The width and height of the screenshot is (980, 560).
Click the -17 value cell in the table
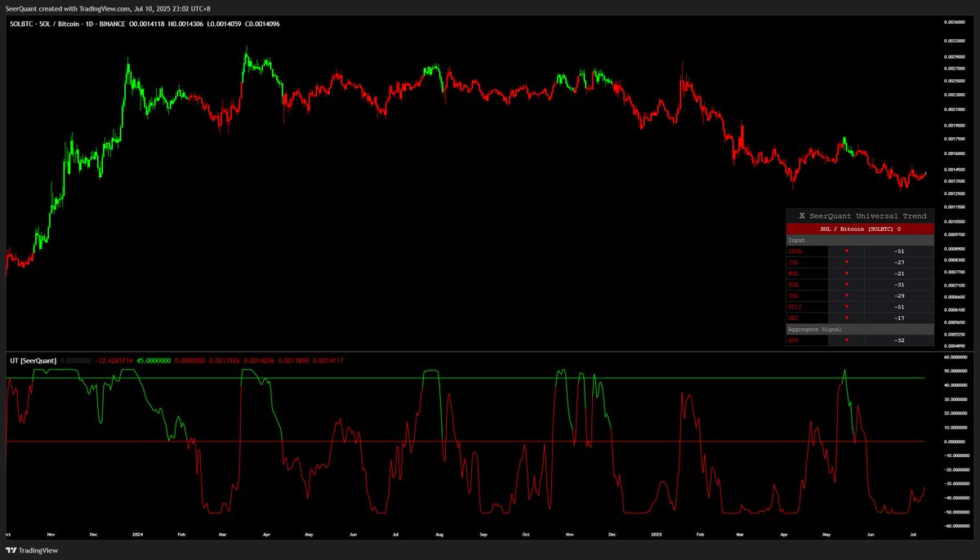point(898,318)
